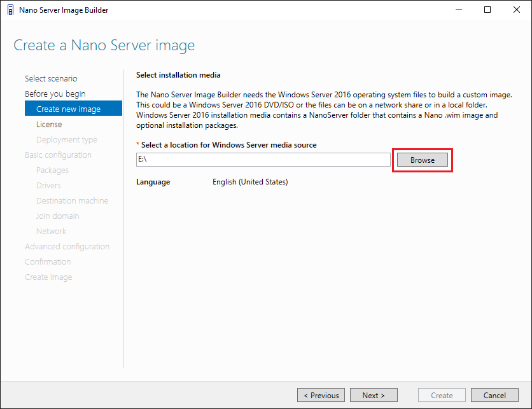Go back with the Previous button
Image resolution: width=532 pixels, height=409 pixels.
coord(321,395)
